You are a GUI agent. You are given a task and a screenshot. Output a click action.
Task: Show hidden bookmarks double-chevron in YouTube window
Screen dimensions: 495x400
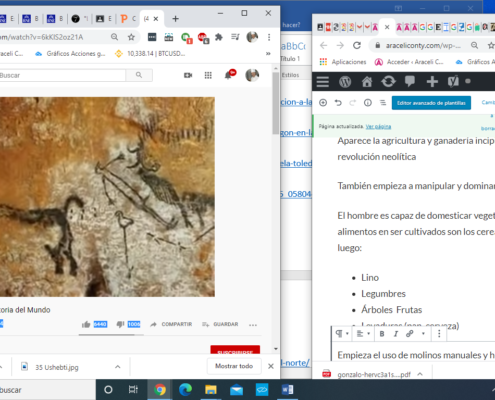click(268, 54)
